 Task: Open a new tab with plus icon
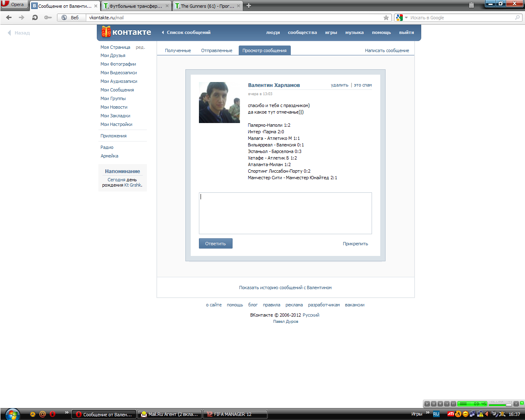[x=249, y=6]
